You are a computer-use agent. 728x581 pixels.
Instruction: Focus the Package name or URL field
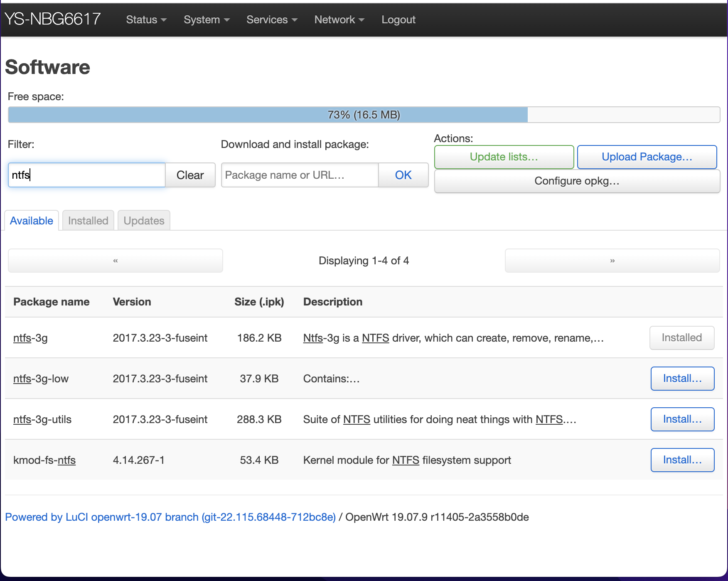(x=300, y=175)
